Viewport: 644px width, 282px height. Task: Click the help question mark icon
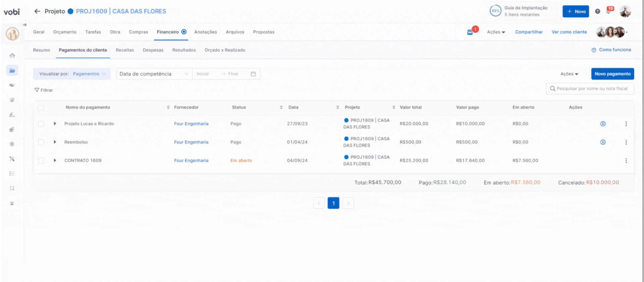point(597,11)
